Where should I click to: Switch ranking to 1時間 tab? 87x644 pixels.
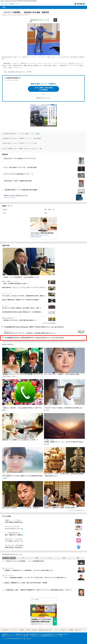click(9, 558)
